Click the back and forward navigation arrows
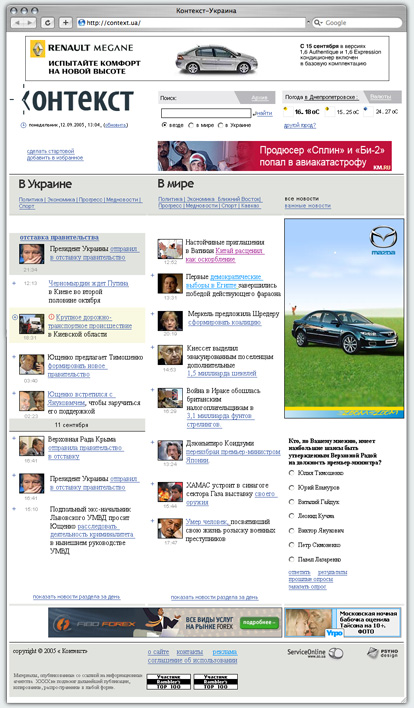The width and height of the screenshot is (414, 708). (x=23, y=23)
